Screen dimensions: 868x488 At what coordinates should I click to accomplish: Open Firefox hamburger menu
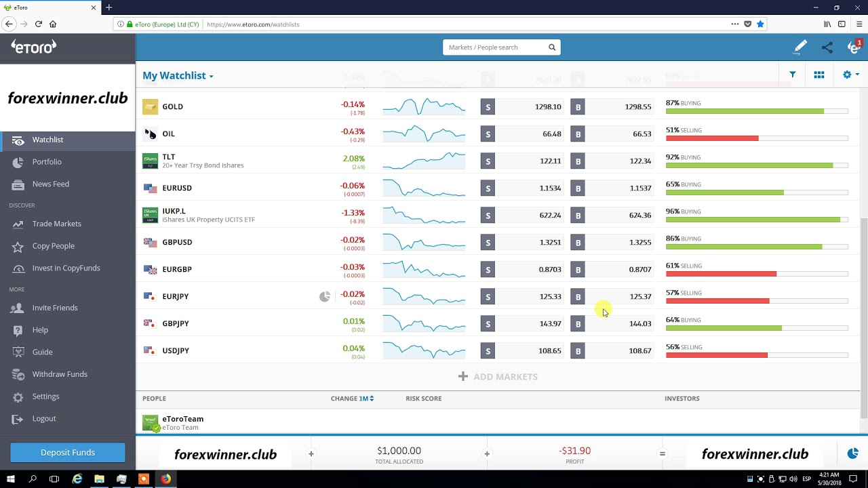coord(859,24)
